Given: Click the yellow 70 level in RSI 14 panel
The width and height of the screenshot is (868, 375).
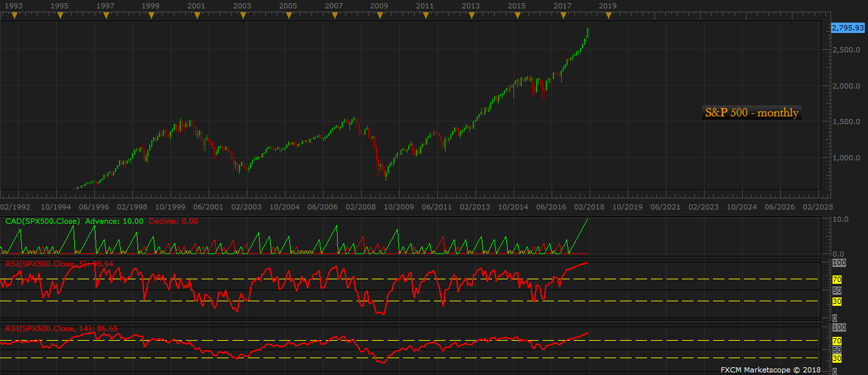Looking at the screenshot, I should click(836, 340).
